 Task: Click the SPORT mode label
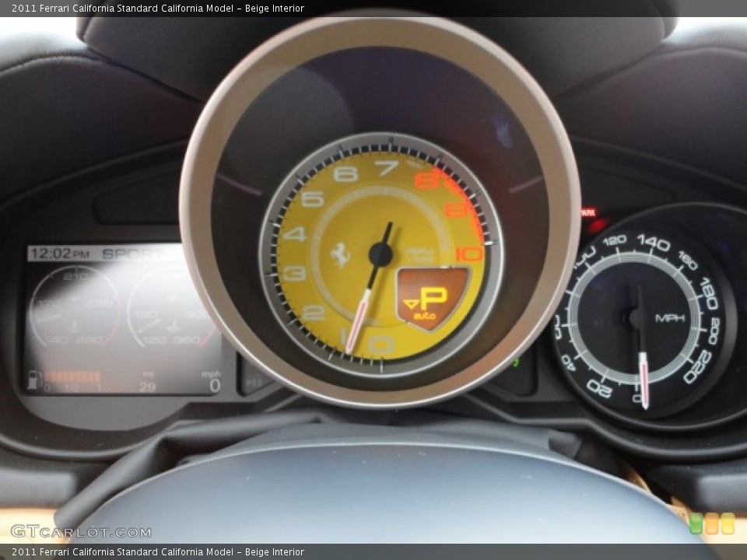[x=134, y=254]
